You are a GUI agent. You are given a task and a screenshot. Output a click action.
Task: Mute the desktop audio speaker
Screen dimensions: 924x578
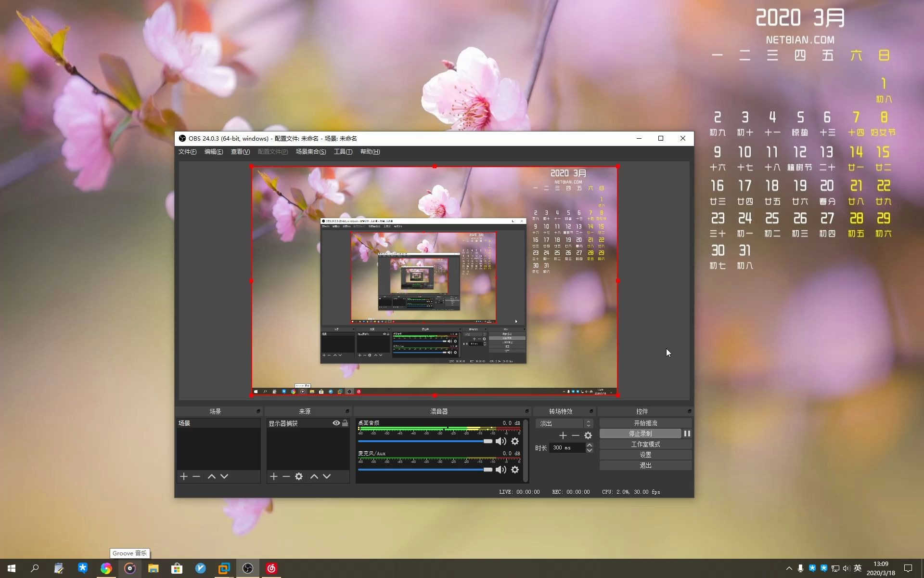coord(501,441)
